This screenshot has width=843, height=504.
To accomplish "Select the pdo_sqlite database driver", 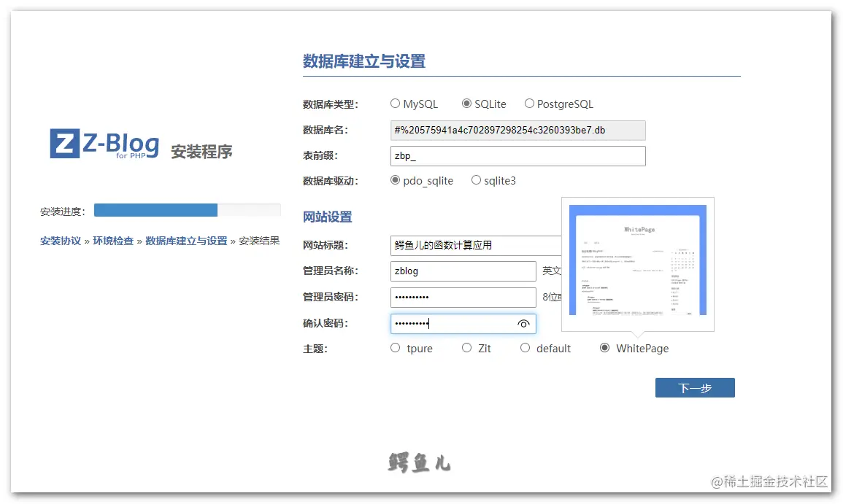I will [395, 180].
